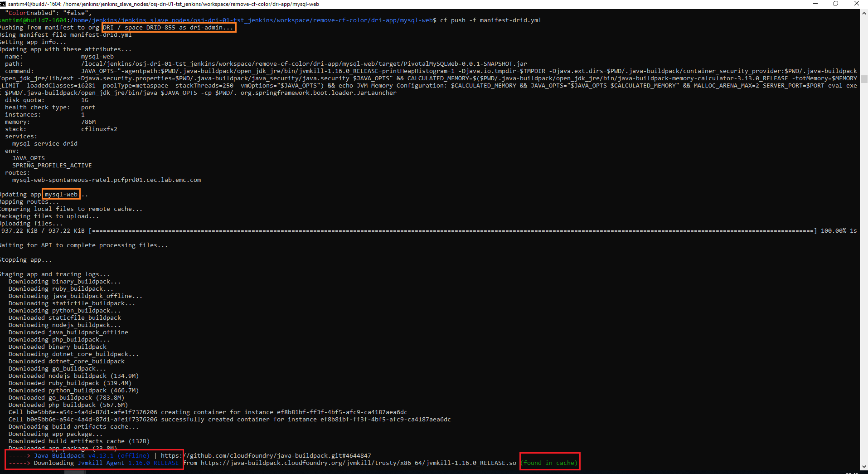Close the terminal window
This screenshot has height=474, width=868.
click(x=857, y=4)
